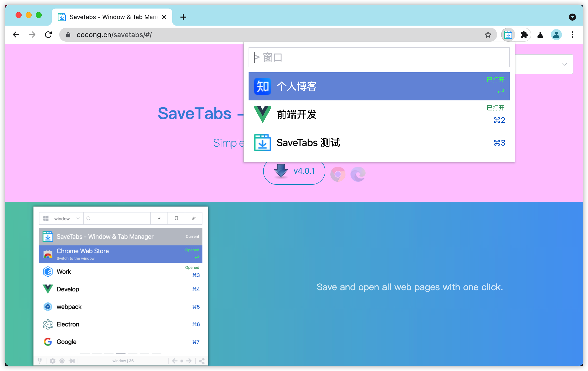Select the fourth carousel indicator
The width and height of the screenshot is (588, 371).
tap(121, 353)
